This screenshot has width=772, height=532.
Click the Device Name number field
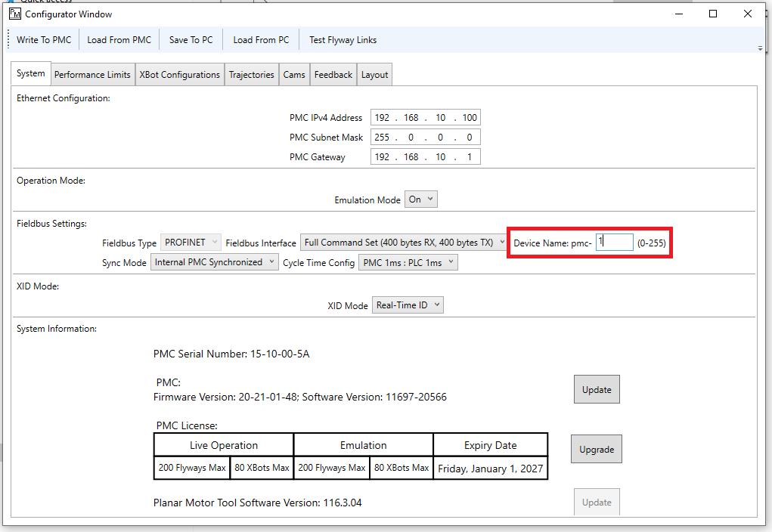614,242
